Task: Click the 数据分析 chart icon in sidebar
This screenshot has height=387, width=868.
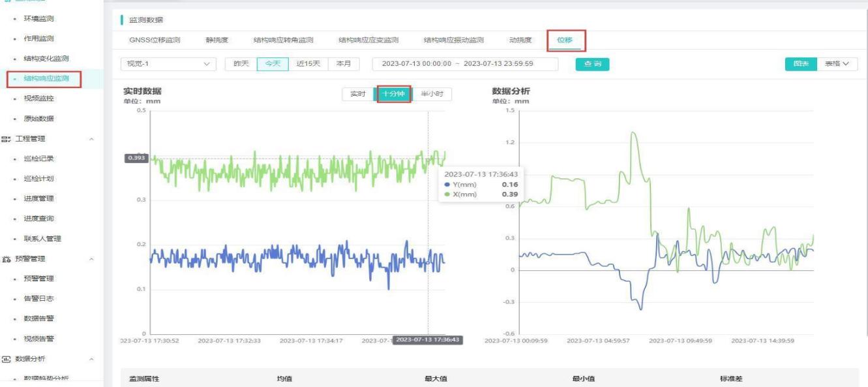Action: [x=8, y=359]
